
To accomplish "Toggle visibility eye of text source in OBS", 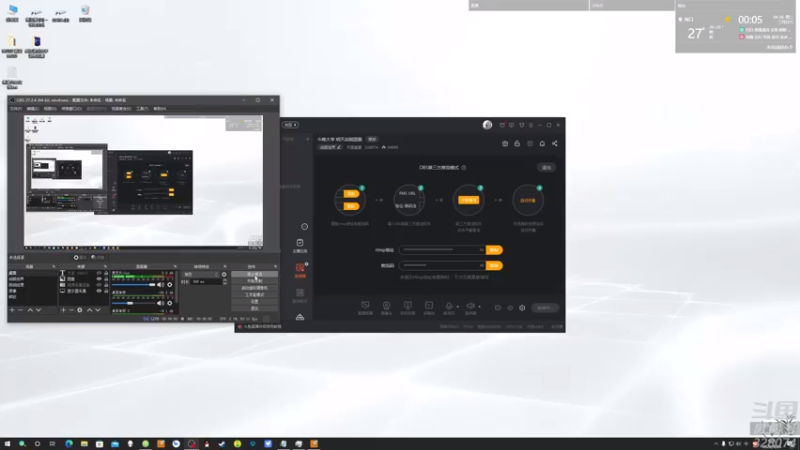I will pos(99,273).
